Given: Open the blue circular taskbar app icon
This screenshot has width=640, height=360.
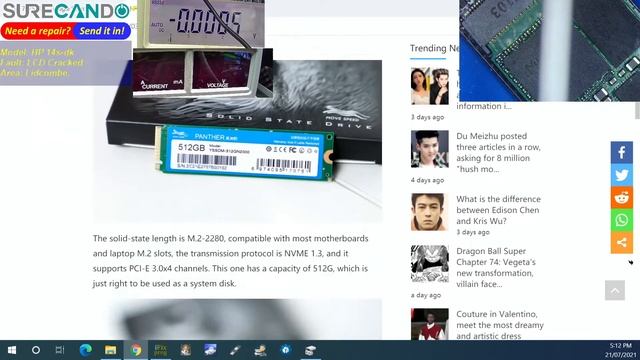Looking at the screenshot, I should pyautogui.click(x=286, y=350).
